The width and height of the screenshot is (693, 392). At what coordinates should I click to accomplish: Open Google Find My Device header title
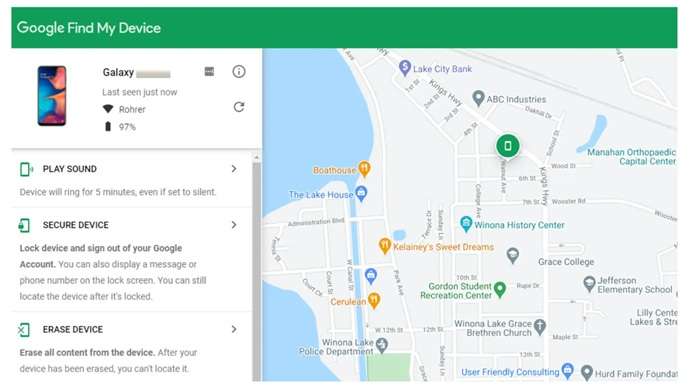89,28
